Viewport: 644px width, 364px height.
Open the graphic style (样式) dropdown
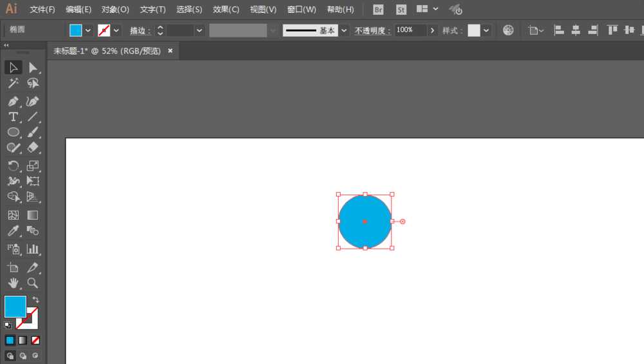coord(486,30)
